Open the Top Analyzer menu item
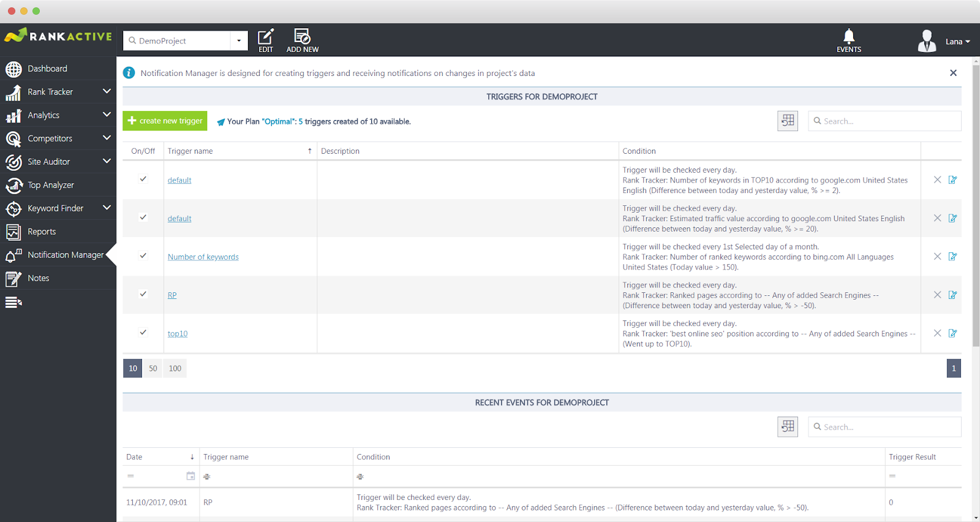 (x=58, y=185)
